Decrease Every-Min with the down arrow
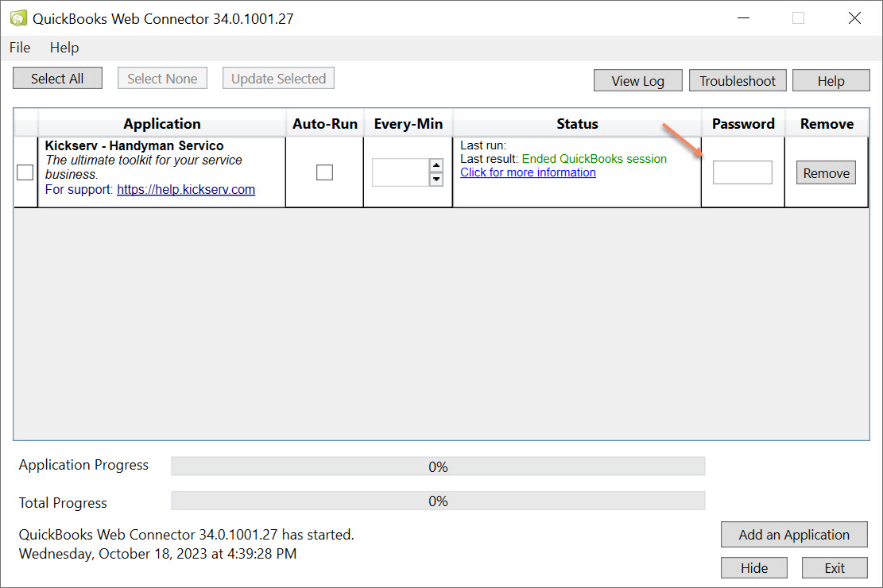Viewport: 883px width, 588px height. pos(436,179)
